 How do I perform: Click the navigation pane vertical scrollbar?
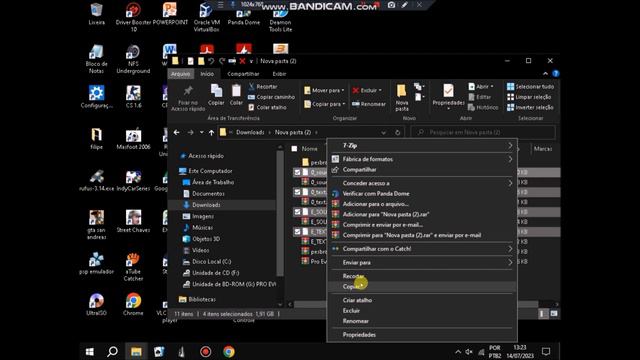pos(280,212)
